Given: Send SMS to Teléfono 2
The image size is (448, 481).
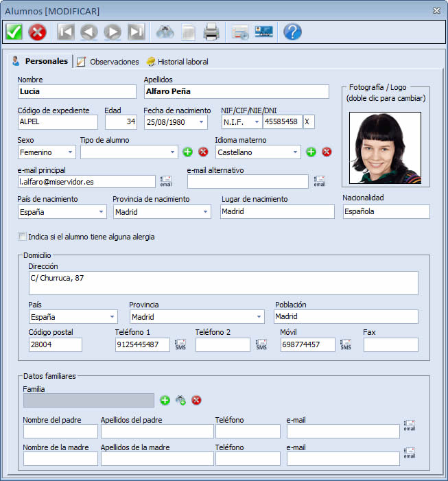Looking at the screenshot, I should click(x=261, y=345).
